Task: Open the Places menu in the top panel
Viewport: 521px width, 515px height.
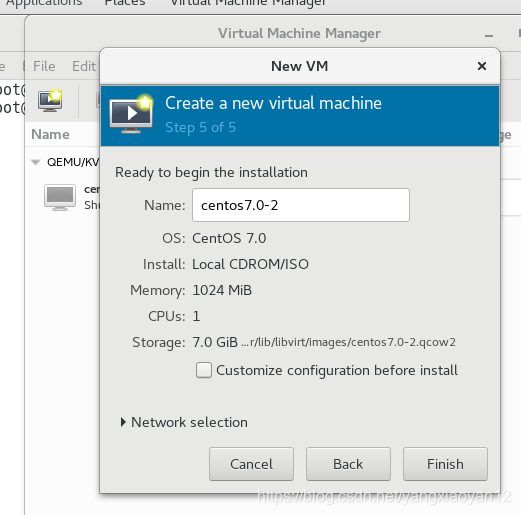Action: point(125,3)
